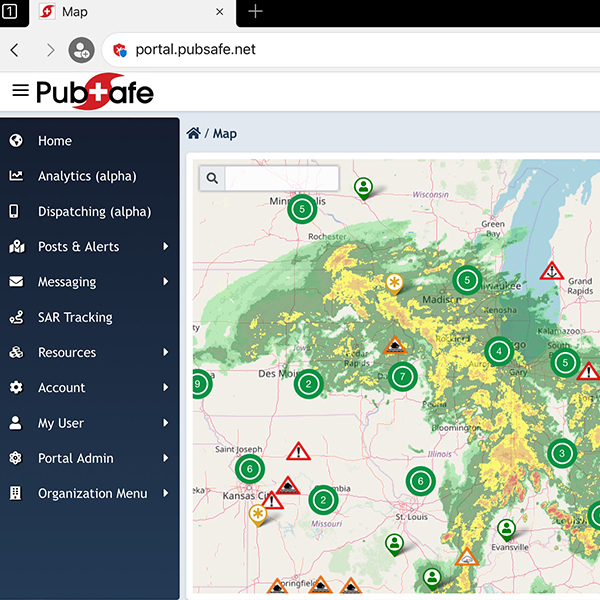Viewport: 600px width, 600px height.
Task: Select the red exclamation warning above Kansas City
Action: (x=298, y=452)
